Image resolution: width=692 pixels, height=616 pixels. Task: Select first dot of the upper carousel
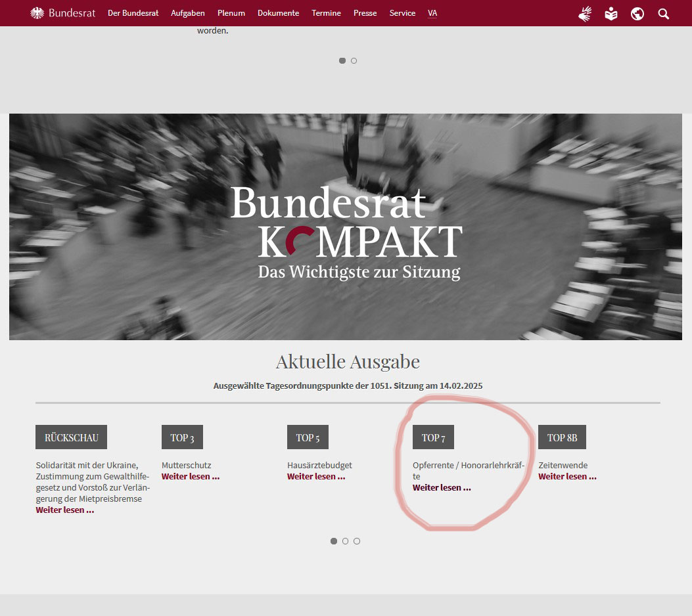[x=342, y=61]
